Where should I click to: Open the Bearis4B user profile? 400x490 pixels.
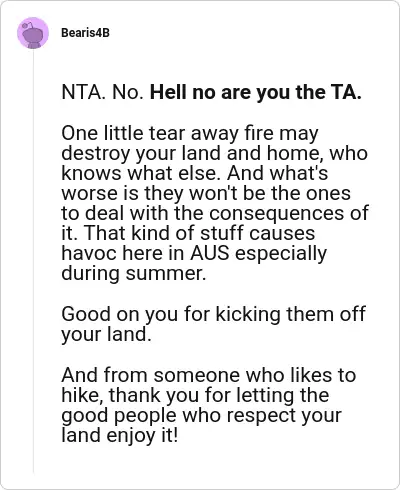85,33
